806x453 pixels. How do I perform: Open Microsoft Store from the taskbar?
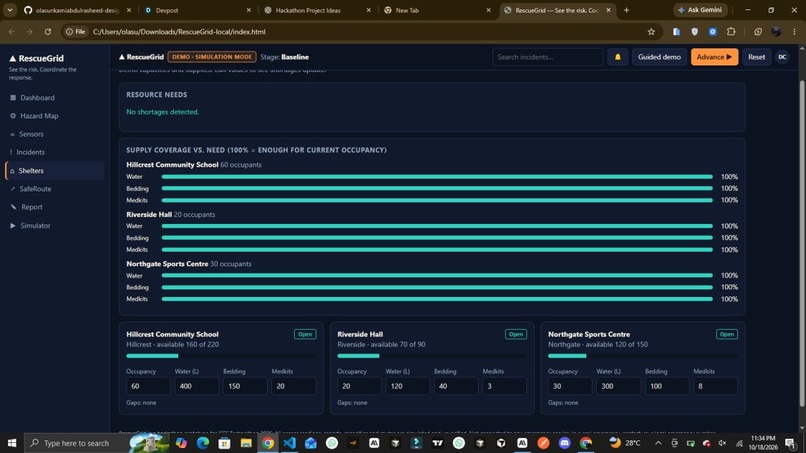(x=224, y=443)
